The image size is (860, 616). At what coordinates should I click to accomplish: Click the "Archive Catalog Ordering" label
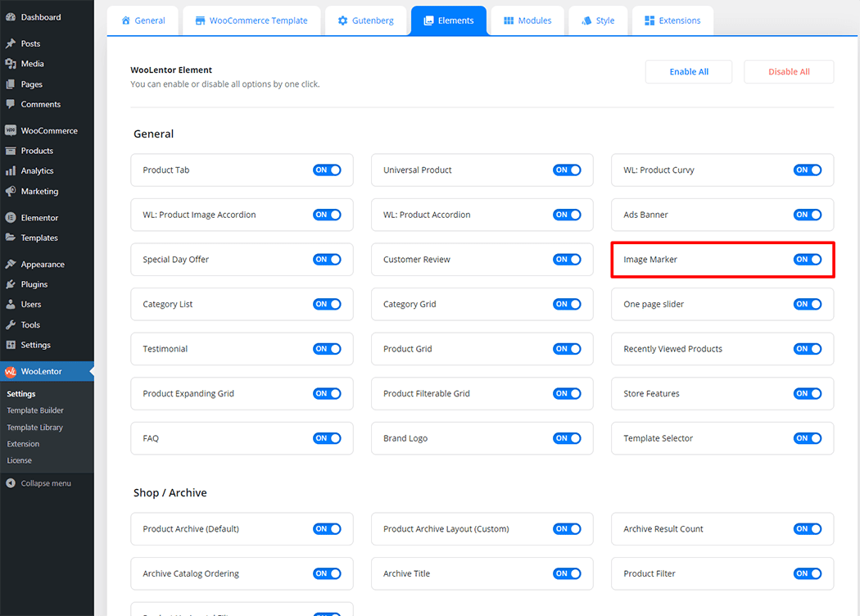point(191,573)
